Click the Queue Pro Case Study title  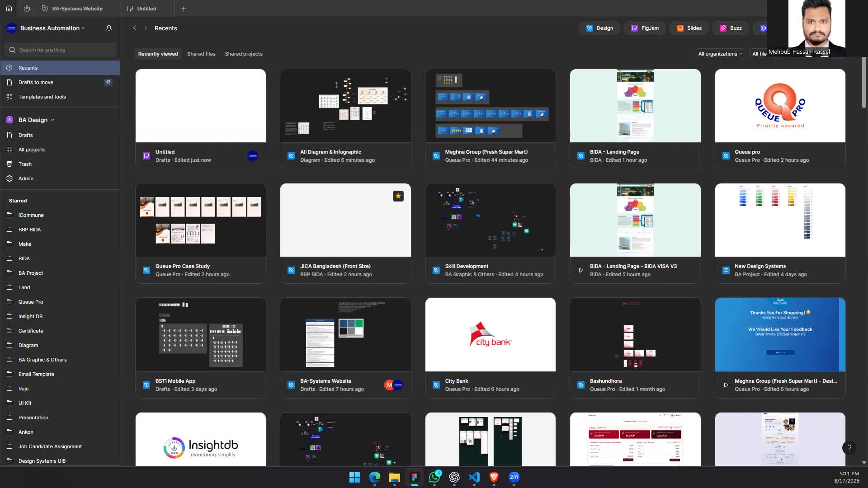(x=182, y=266)
